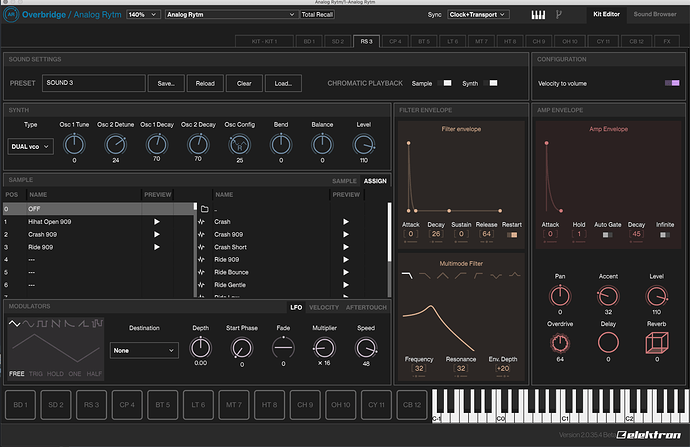Image resolution: width=690 pixels, height=447 pixels.
Task: Click the PRESET name field SOUND 3
Action: (94, 83)
